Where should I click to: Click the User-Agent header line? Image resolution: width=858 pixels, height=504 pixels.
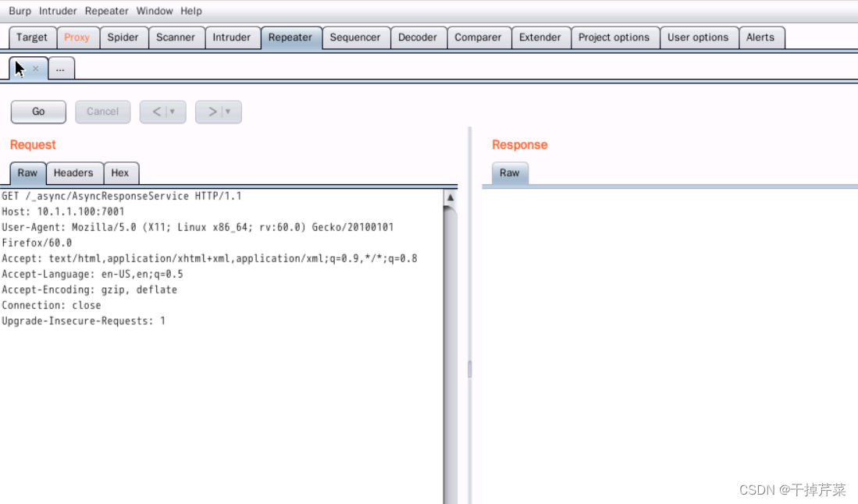pyautogui.click(x=198, y=227)
